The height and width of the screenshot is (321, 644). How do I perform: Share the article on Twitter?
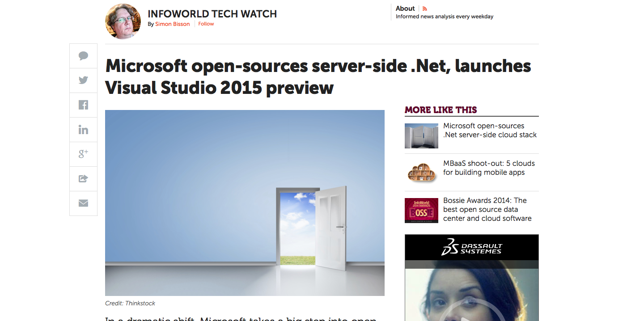point(83,80)
